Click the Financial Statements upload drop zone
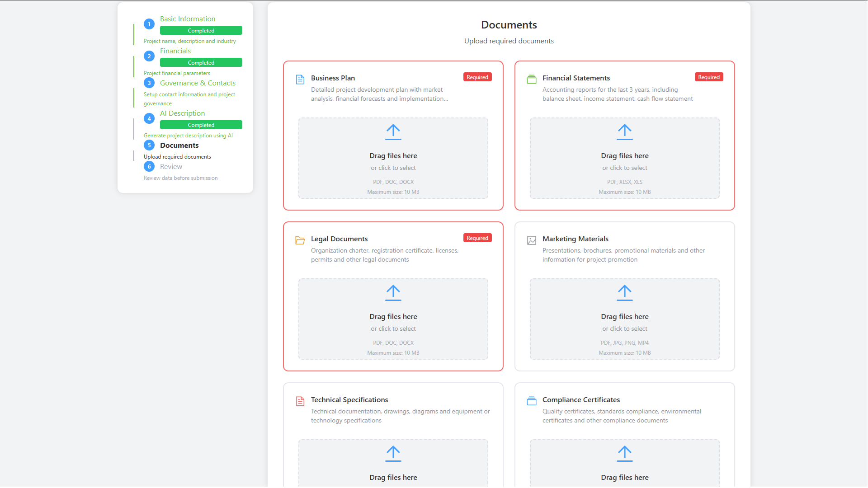 (x=624, y=158)
